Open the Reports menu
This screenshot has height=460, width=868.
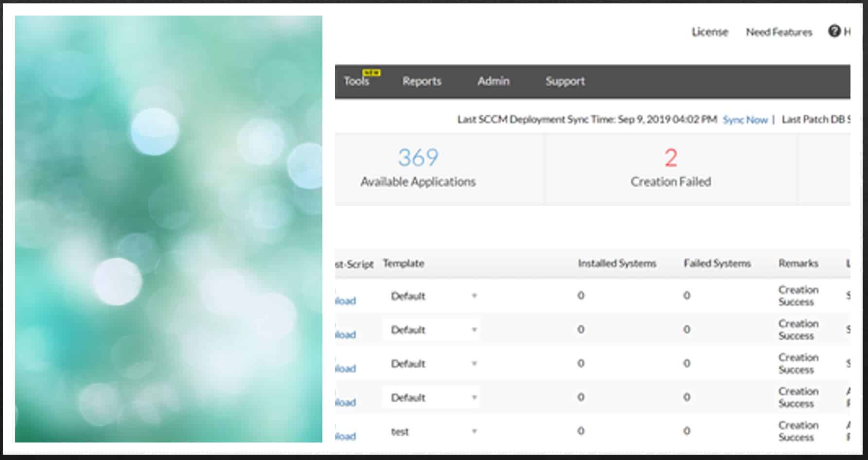click(x=422, y=81)
